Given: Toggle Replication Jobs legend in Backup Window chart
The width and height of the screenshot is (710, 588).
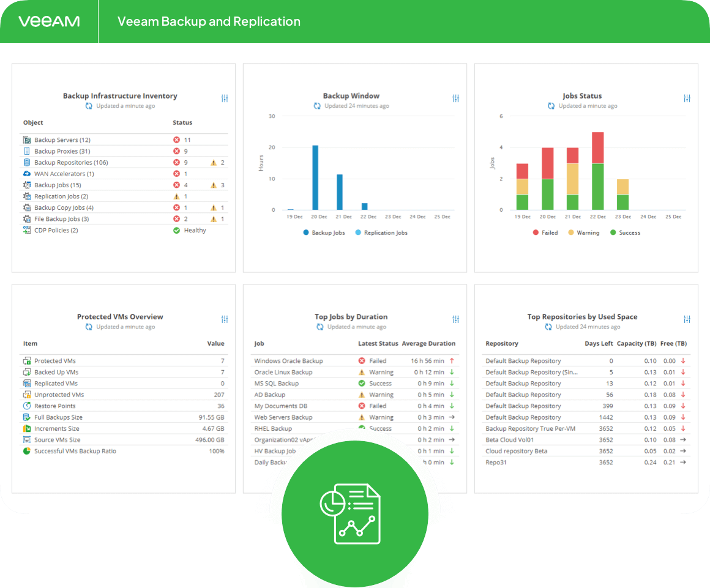Looking at the screenshot, I should (381, 233).
